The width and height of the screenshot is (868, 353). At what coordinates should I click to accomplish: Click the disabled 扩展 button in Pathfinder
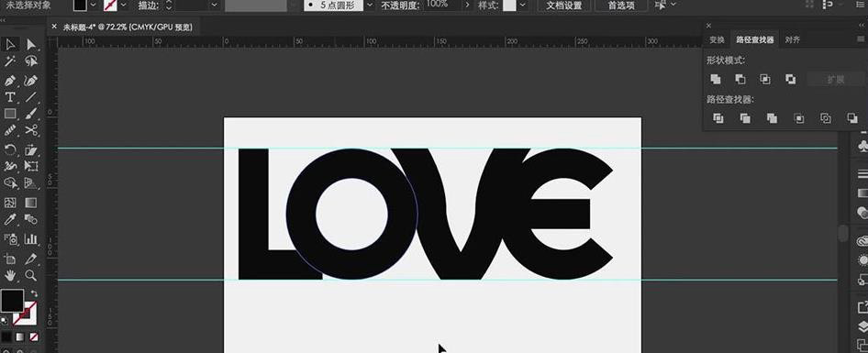pos(835,79)
